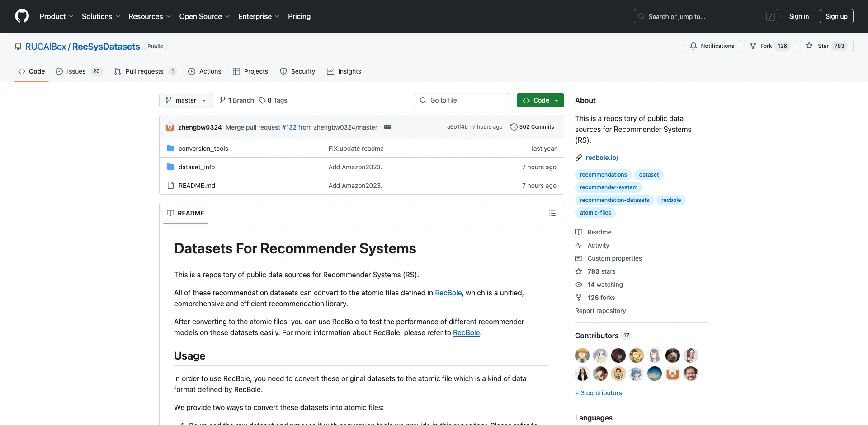Select the dataset topic tag
The height and width of the screenshot is (425, 868).
pyautogui.click(x=649, y=175)
